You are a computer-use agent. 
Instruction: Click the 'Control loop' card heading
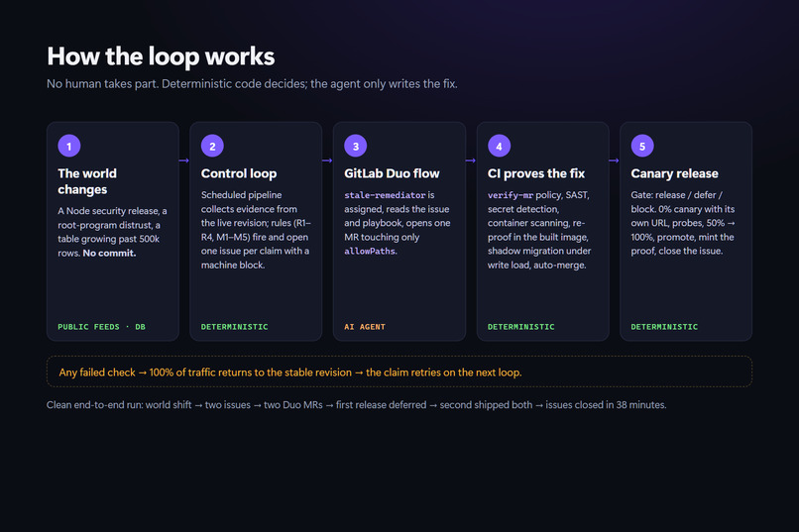point(239,173)
